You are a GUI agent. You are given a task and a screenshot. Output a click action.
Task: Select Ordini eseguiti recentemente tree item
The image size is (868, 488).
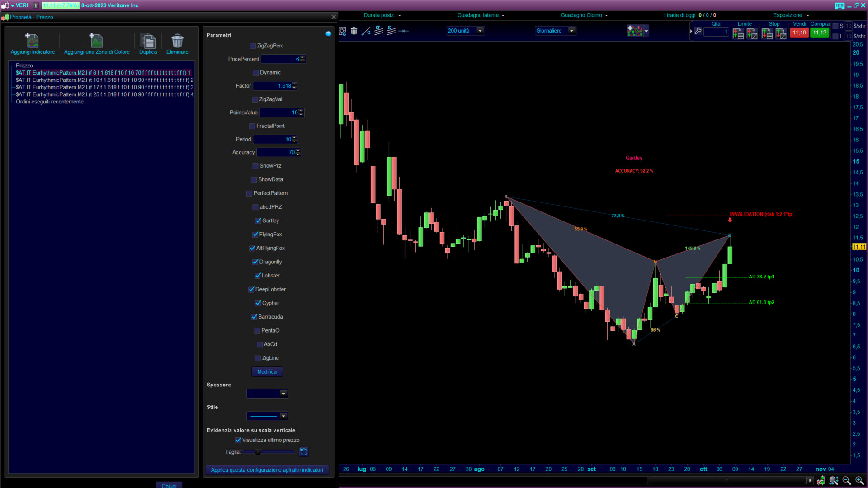[x=50, y=102]
